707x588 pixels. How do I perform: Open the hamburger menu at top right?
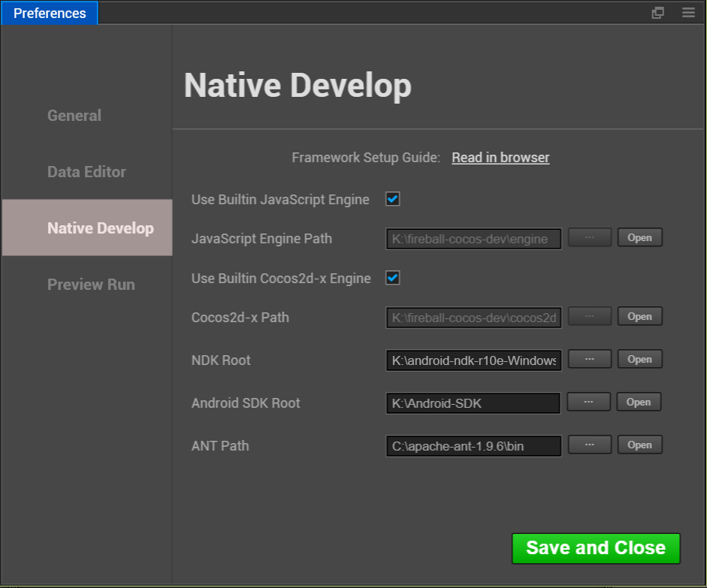pos(688,13)
